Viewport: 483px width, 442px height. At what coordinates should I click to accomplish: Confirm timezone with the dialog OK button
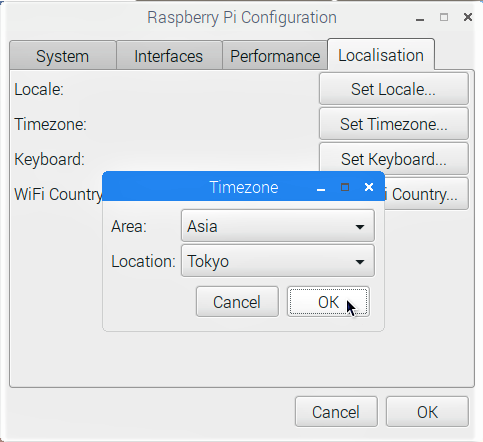[328, 302]
